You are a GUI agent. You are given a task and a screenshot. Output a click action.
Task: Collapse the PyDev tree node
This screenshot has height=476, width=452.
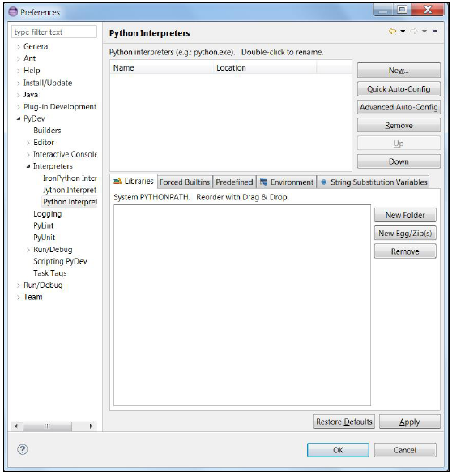pos(19,118)
